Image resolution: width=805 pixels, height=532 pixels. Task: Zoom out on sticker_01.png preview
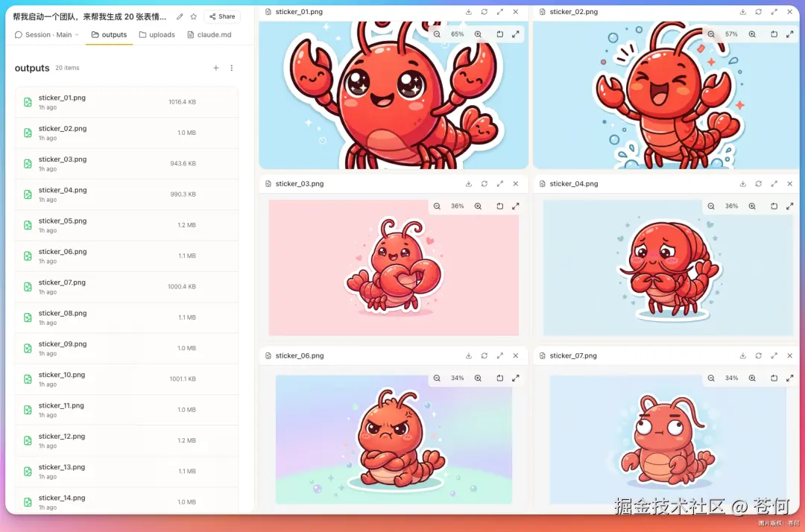tap(437, 34)
